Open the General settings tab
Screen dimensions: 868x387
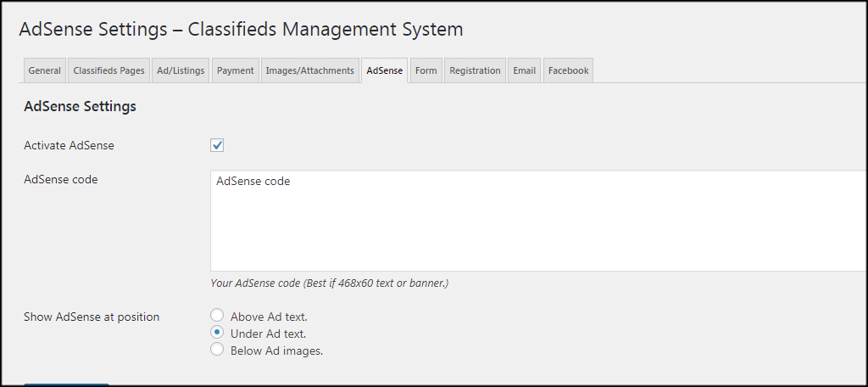44,70
